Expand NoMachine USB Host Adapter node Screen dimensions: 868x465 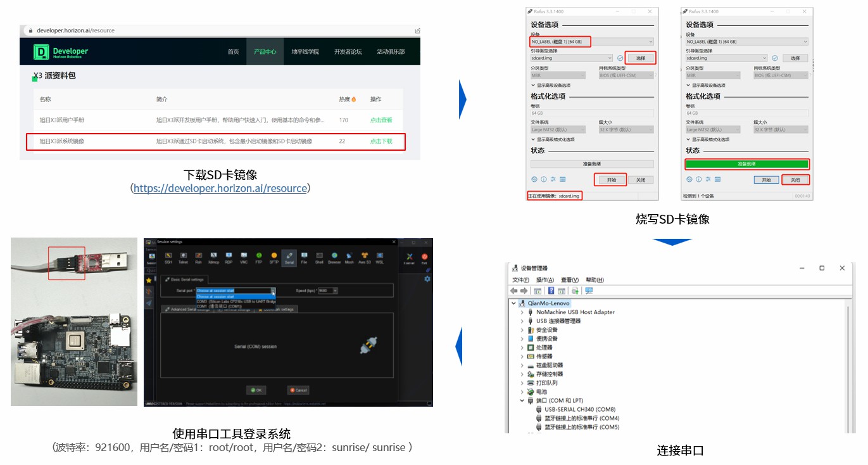pos(522,312)
